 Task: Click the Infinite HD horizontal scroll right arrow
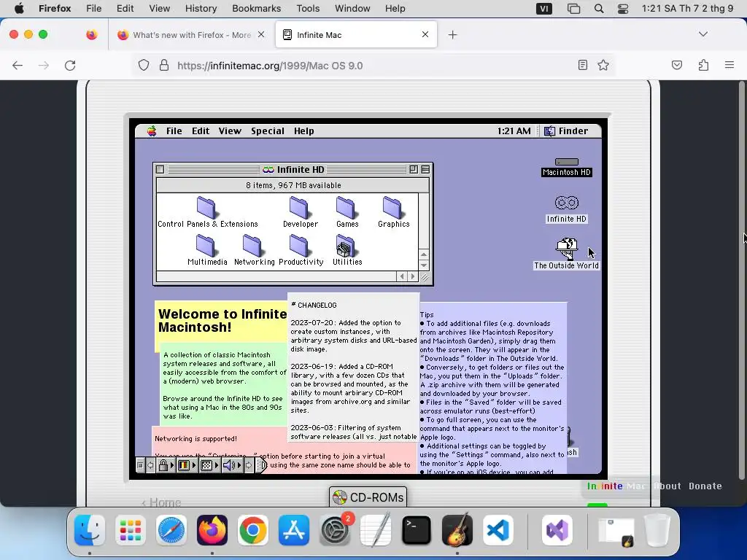pyautogui.click(x=413, y=276)
